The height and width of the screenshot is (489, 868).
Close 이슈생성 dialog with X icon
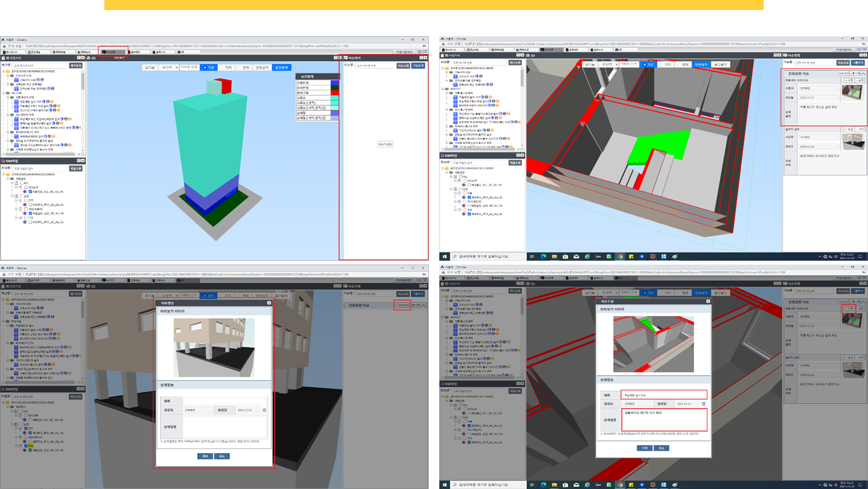click(x=269, y=303)
